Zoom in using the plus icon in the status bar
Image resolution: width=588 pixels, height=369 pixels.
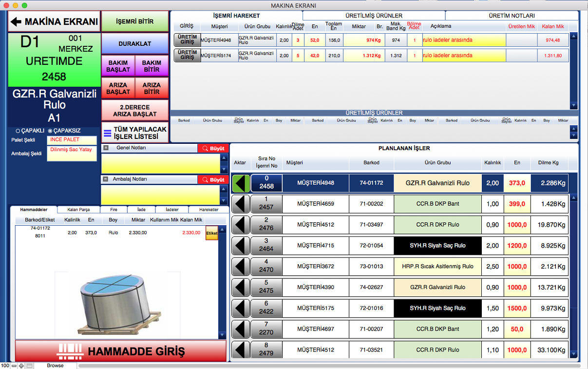point(21,366)
